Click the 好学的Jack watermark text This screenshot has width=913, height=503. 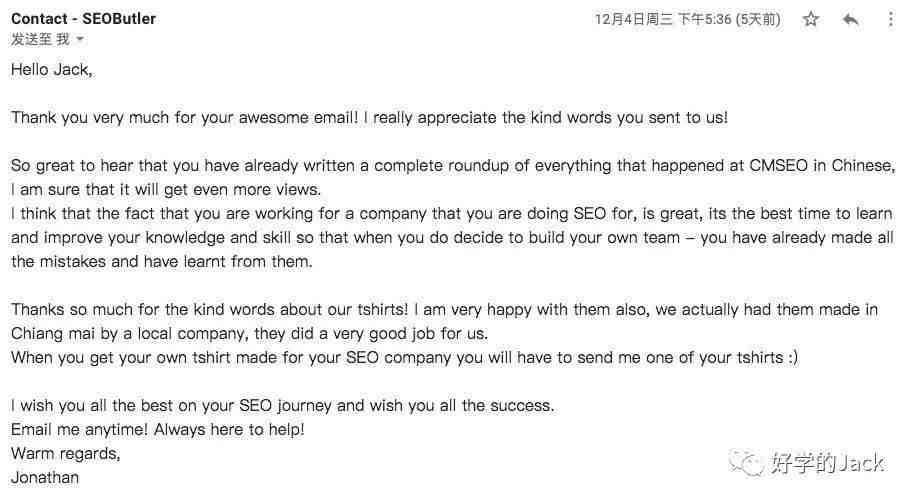click(x=827, y=462)
